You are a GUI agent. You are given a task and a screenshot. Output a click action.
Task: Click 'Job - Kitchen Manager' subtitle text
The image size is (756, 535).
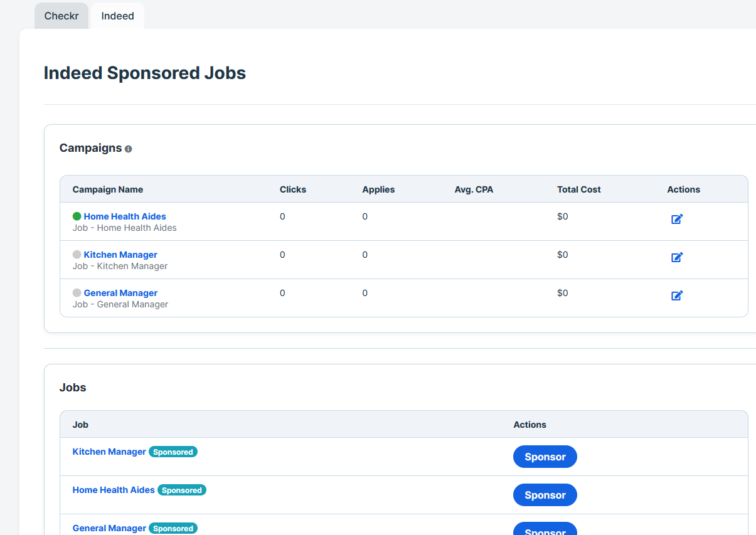[x=120, y=266]
